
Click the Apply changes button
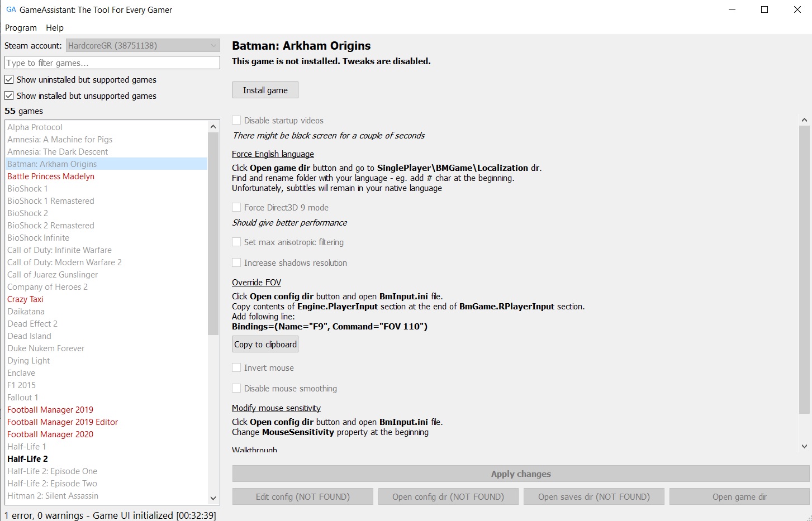[521, 474]
